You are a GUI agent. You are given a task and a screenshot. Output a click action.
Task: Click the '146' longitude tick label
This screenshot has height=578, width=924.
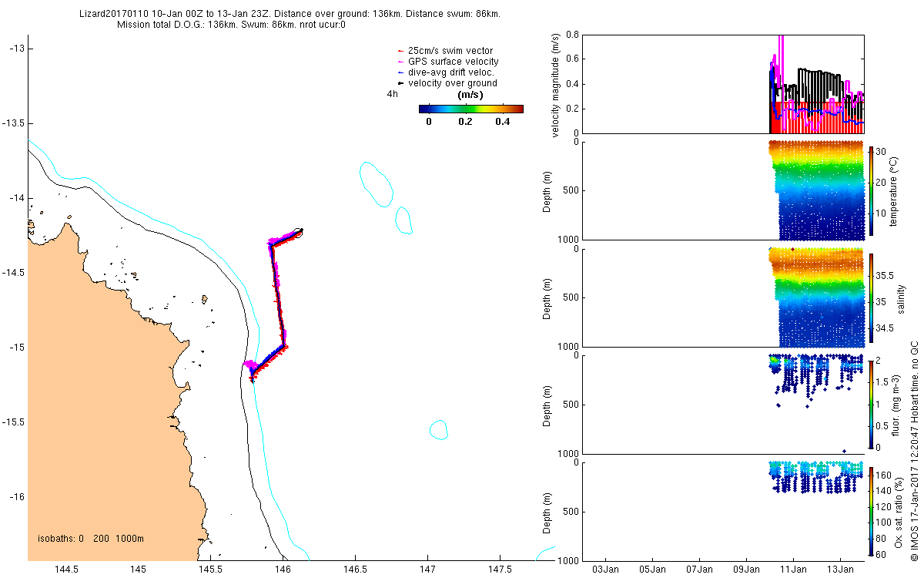click(x=283, y=570)
